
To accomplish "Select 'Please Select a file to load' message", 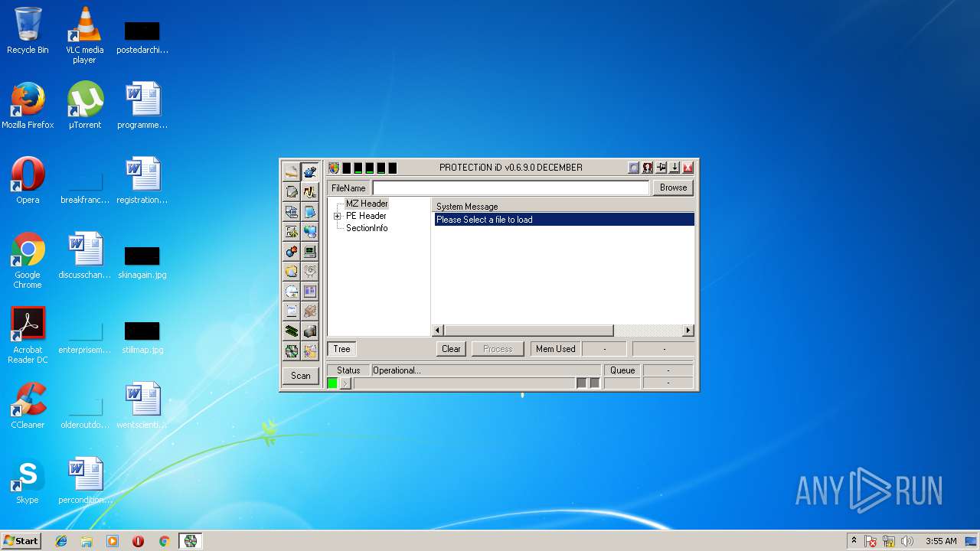I will 564,220.
